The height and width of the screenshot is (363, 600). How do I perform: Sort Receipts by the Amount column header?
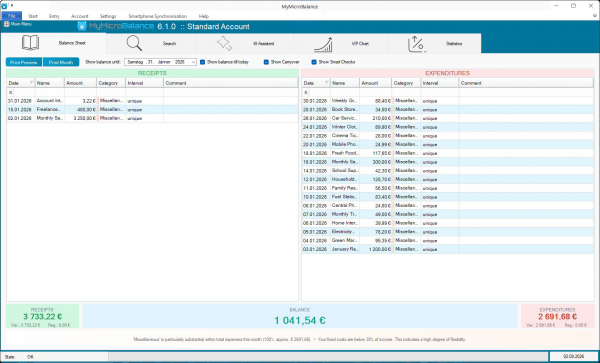(80, 83)
